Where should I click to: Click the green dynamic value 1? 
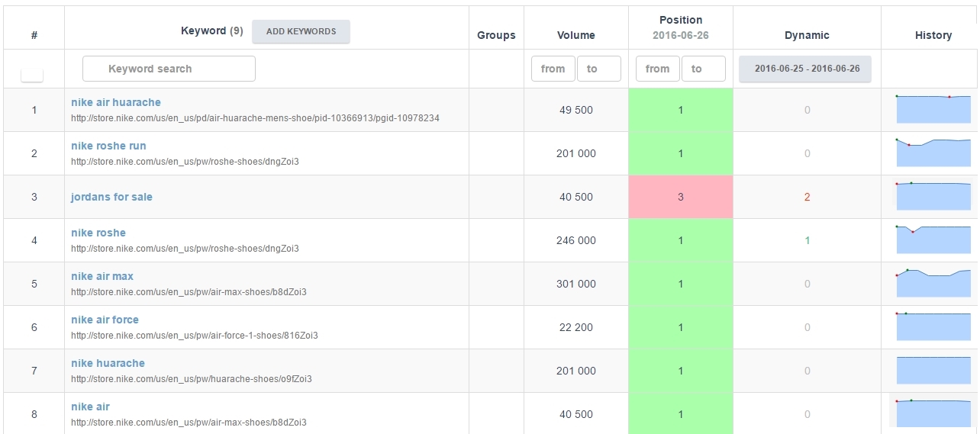pos(807,240)
